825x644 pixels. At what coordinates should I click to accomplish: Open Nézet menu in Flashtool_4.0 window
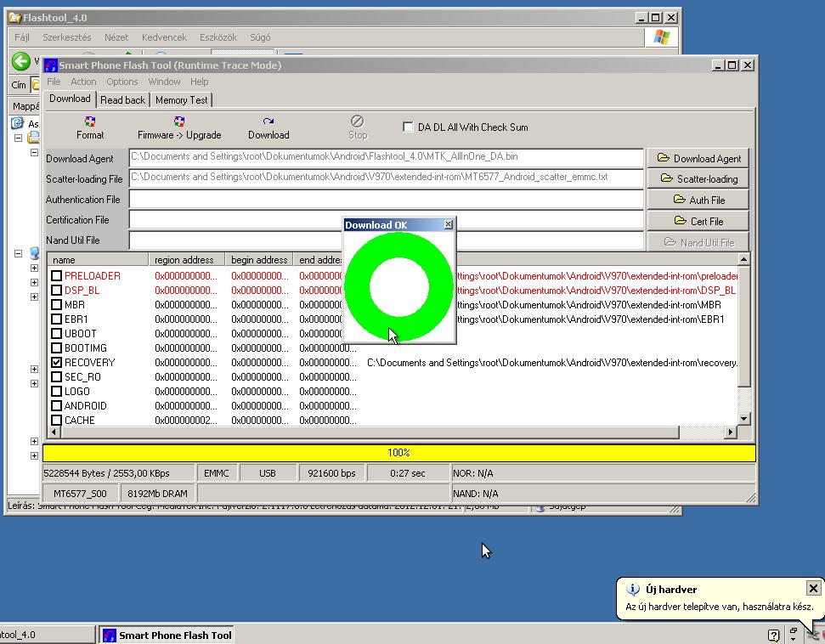click(116, 37)
